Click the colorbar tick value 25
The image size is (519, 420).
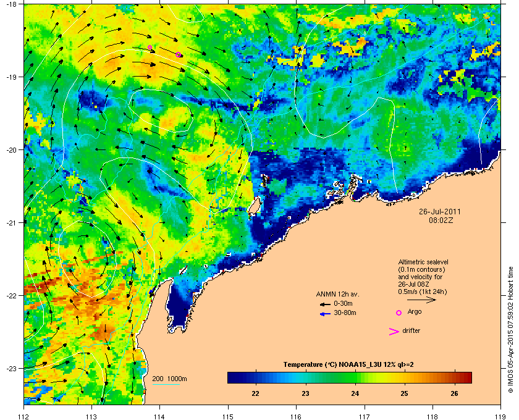click(405, 393)
